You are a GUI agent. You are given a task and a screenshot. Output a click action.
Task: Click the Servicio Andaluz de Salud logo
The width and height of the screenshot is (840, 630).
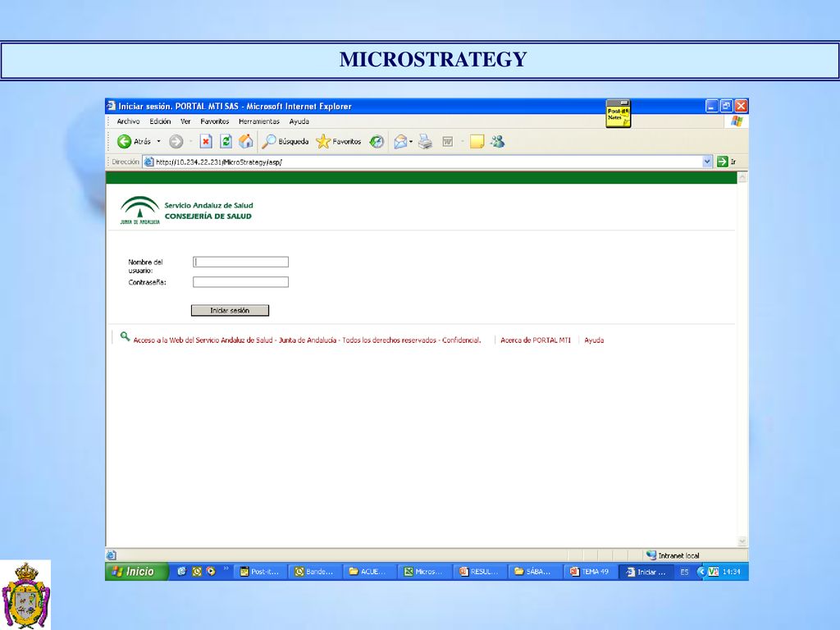click(186, 210)
